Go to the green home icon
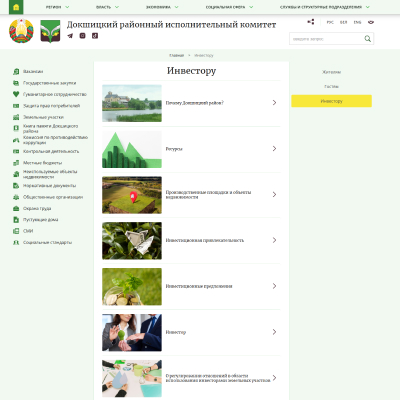The image size is (400, 400). (16, 7)
